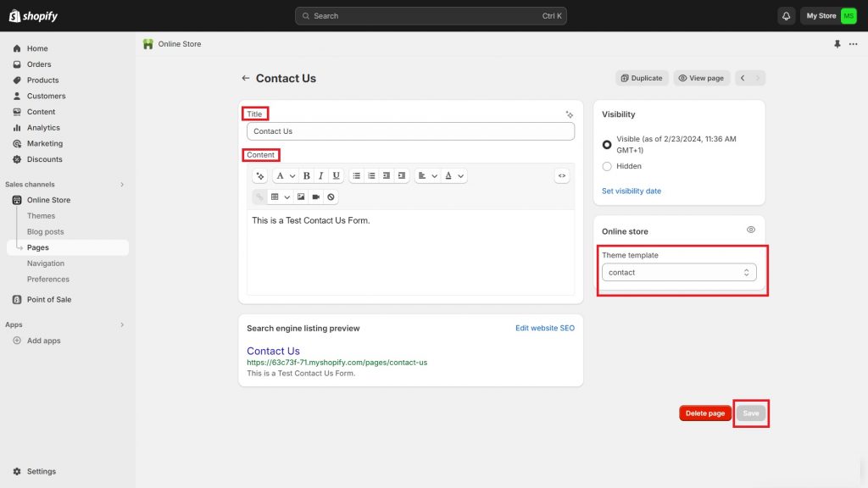
Task: Open the Theme template dropdown
Action: [x=678, y=272]
